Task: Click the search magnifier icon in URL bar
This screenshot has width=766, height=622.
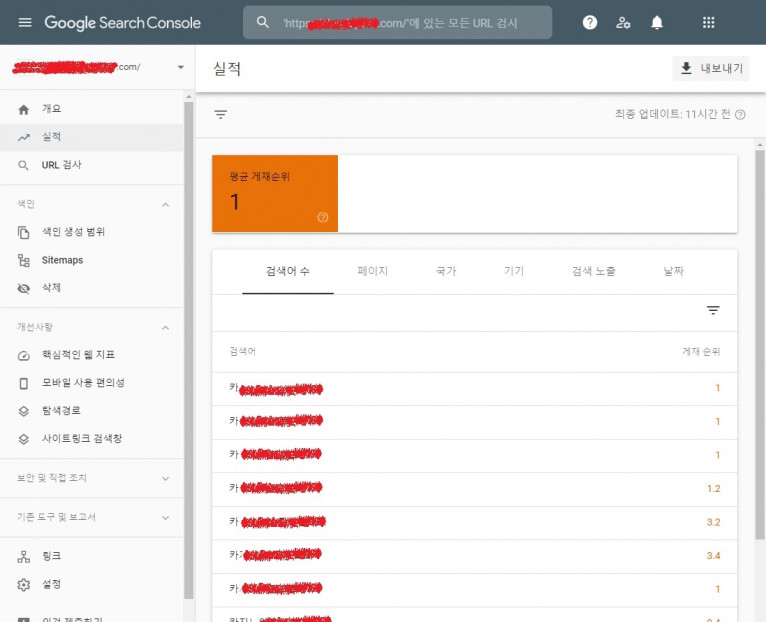Action: point(263,22)
